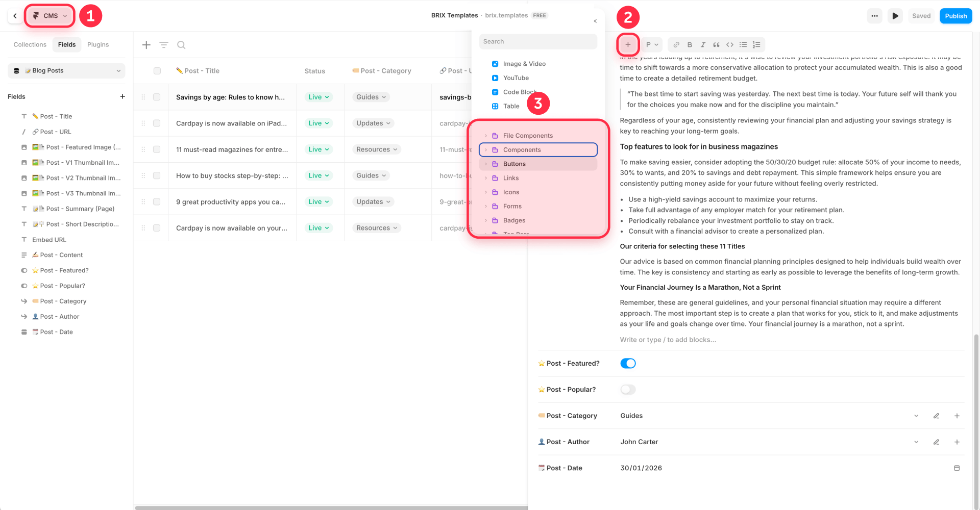Viewport: 980px width, 510px height.
Task: Insert a link with the link icon
Action: [676, 45]
